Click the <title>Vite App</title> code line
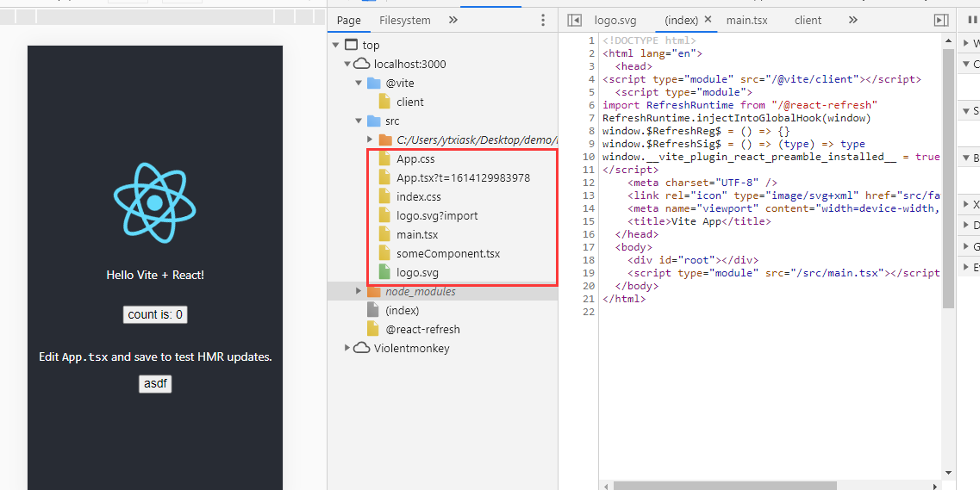Viewport: 980px width, 490px height. coord(699,221)
